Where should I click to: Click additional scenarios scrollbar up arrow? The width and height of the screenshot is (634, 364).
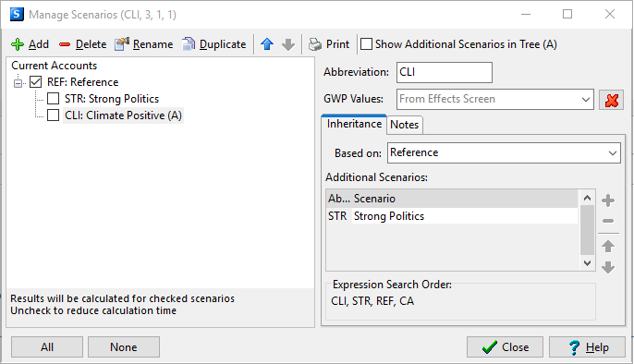pyautogui.click(x=587, y=198)
